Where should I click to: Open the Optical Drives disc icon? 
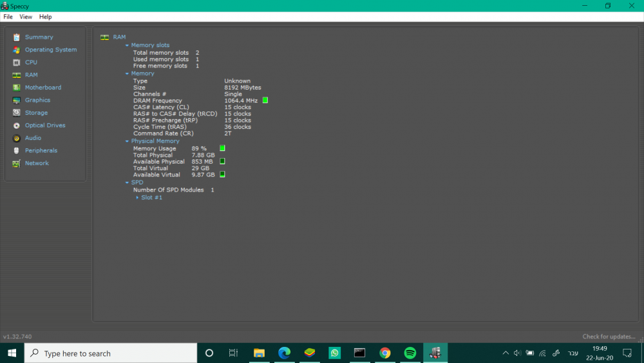click(x=17, y=125)
